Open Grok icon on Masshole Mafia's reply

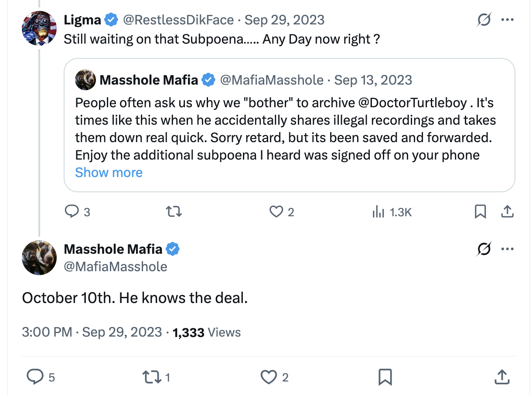point(484,249)
